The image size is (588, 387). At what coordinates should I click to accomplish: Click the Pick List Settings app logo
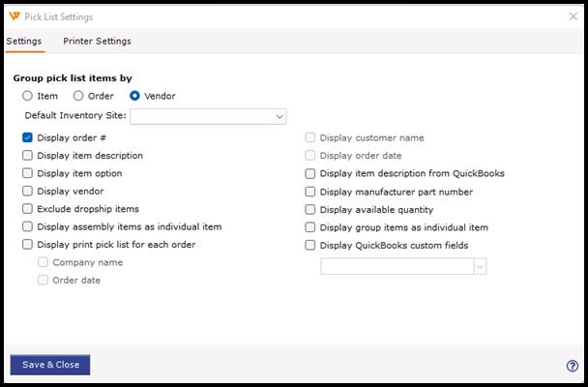[x=13, y=16]
